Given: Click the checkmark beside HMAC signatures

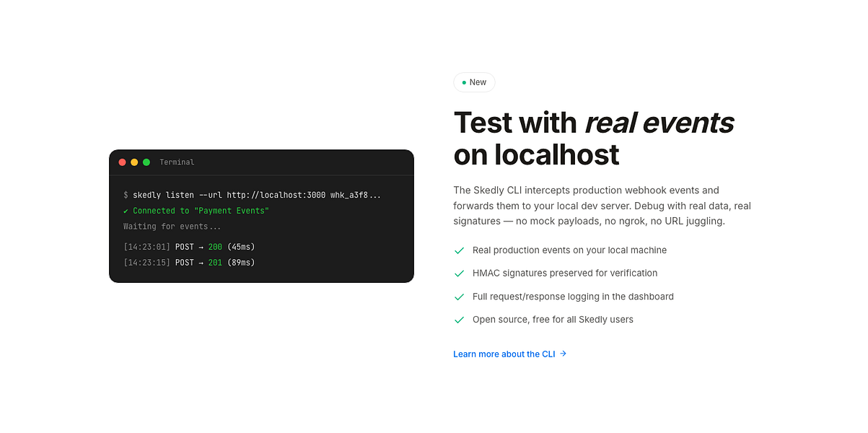Looking at the screenshot, I should click(x=459, y=274).
